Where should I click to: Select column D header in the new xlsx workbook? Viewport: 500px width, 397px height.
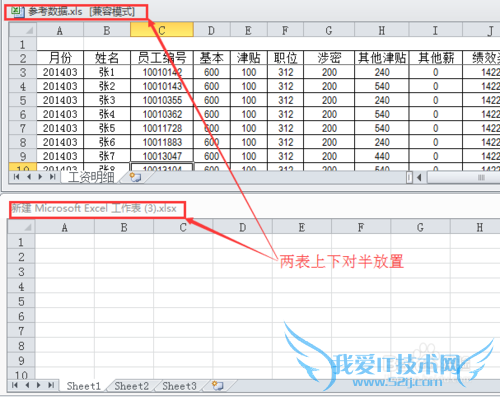[242, 227]
